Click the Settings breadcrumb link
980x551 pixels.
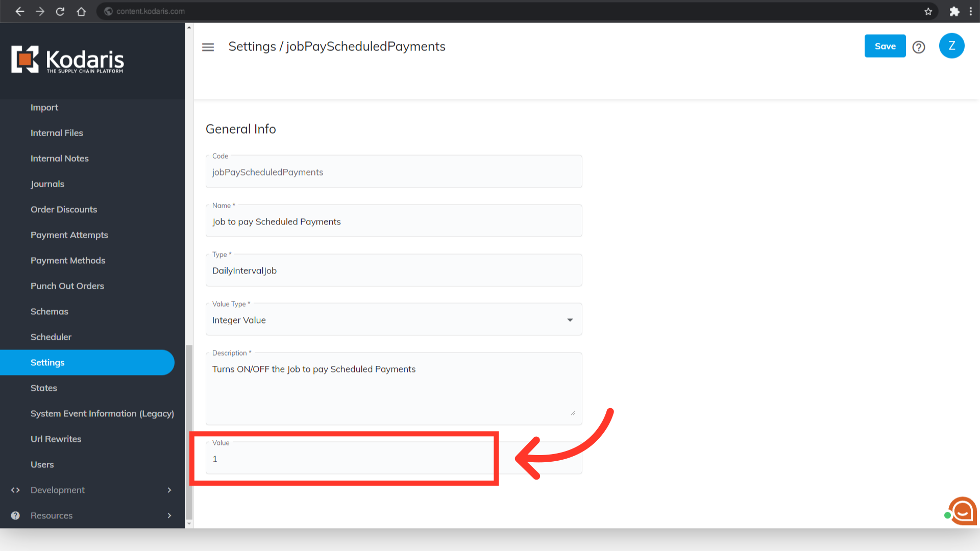coord(252,46)
